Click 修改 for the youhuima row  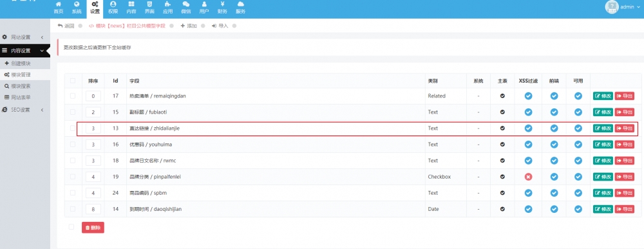[x=603, y=144]
